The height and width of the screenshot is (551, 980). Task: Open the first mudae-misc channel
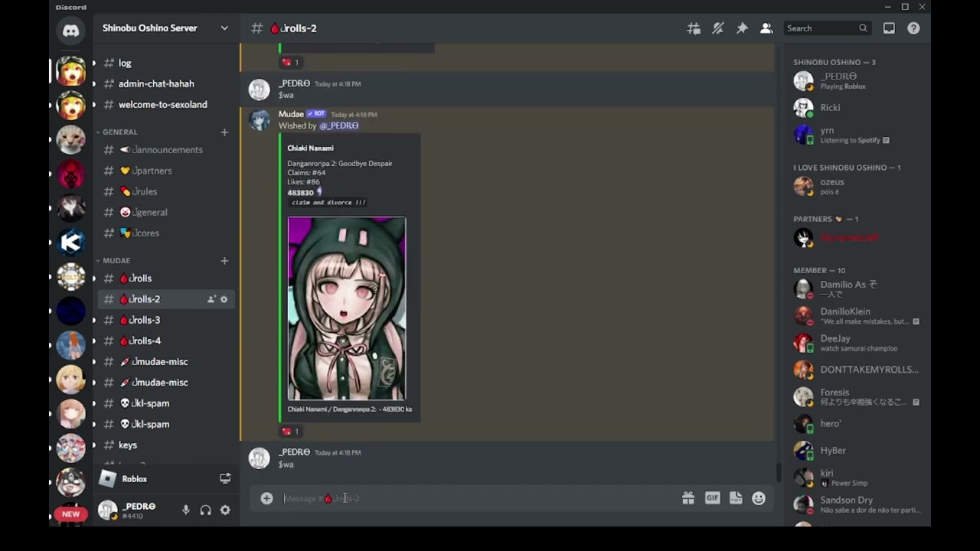tap(165, 361)
